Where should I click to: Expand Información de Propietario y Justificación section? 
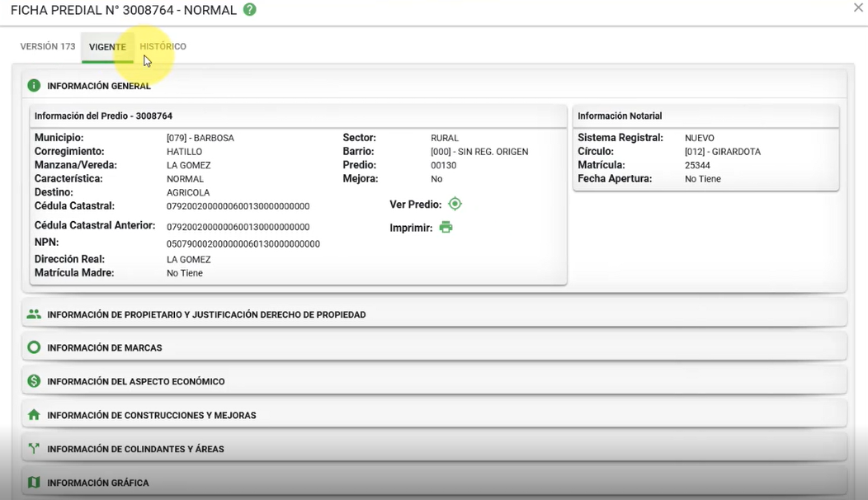(x=206, y=314)
